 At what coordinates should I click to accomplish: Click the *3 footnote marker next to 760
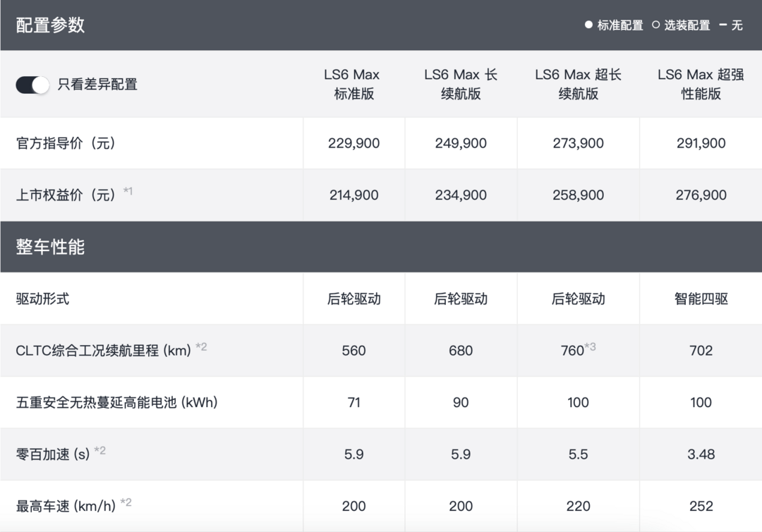click(590, 347)
